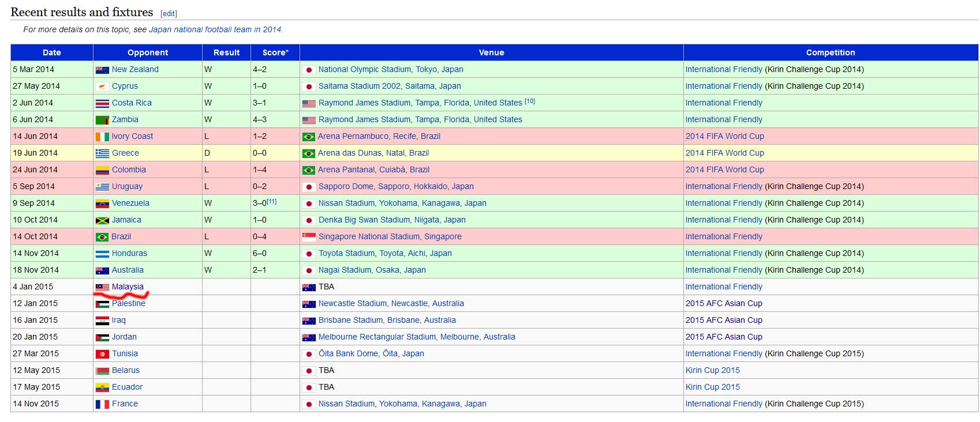Open footnote 10 after Raymond James Stadium

pos(529,101)
